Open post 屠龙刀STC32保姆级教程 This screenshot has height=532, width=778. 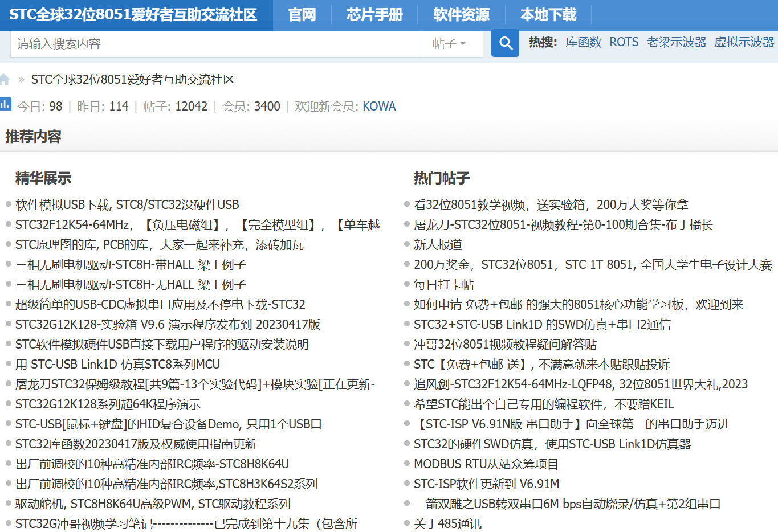tap(195, 384)
